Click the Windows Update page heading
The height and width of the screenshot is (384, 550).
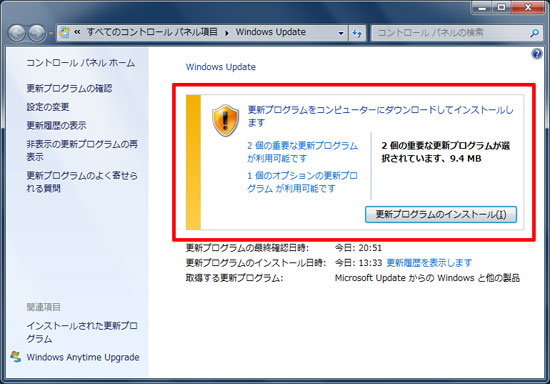click(221, 67)
